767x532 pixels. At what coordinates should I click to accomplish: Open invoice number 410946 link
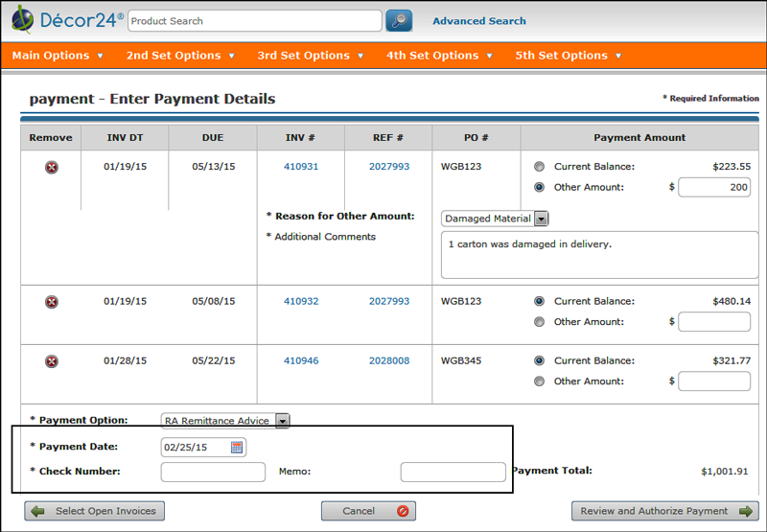tap(301, 361)
